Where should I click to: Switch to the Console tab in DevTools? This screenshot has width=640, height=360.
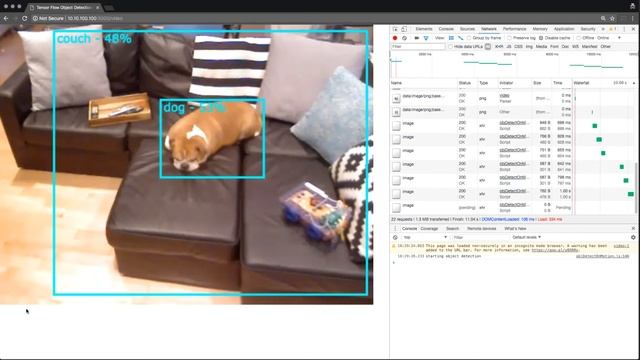click(446, 29)
